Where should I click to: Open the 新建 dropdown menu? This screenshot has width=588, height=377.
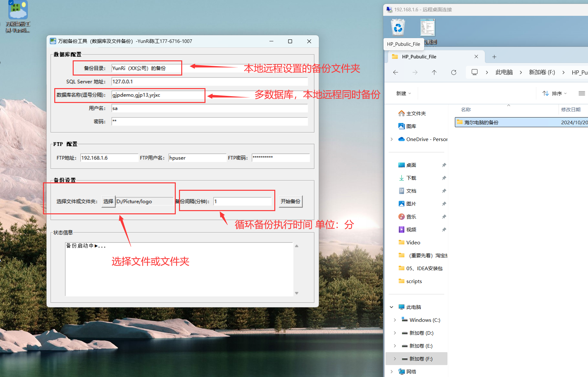click(x=403, y=93)
